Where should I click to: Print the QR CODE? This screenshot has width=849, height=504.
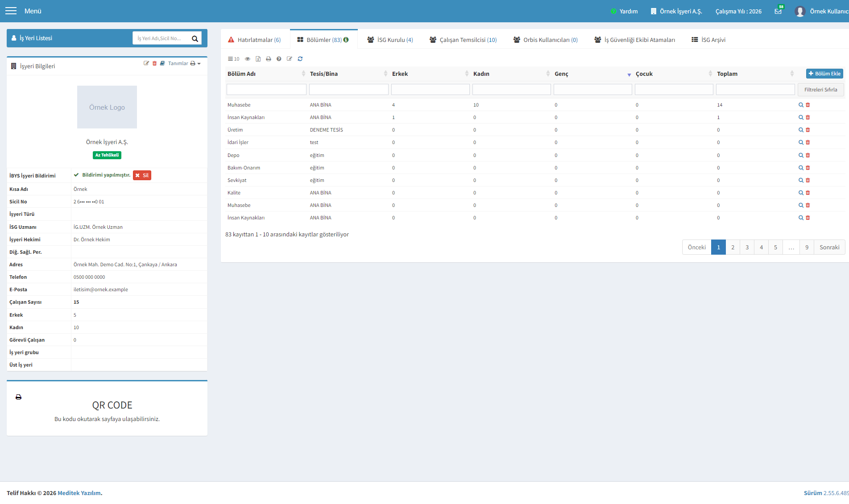pyautogui.click(x=18, y=397)
